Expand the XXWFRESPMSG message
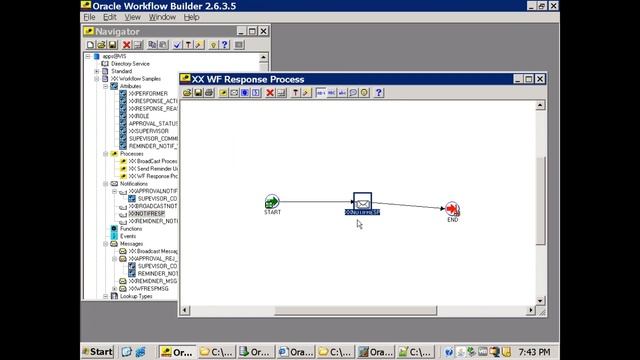The height and width of the screenshot is (360, 640). tap(115, 289)
